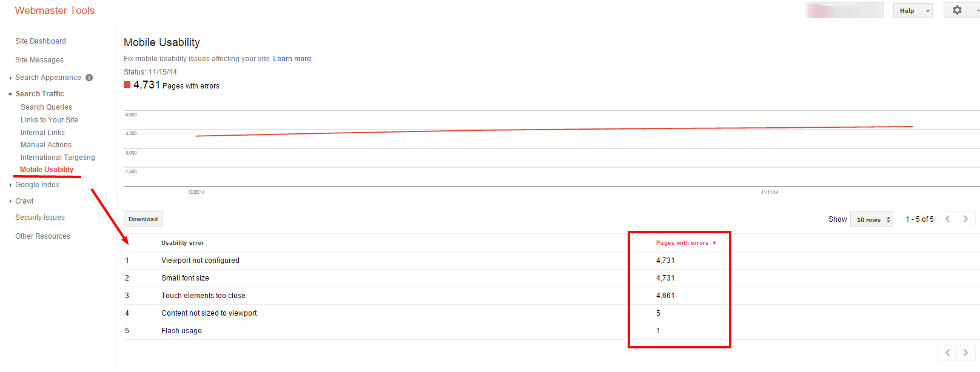Viewport: 980px width, 372px height.
Task: Click the red Pages with errors legend square
Action: pyautogui.click(x=127, y=85)
